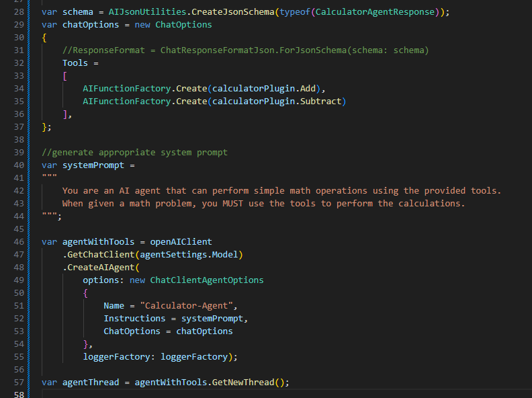Image resolution: width=532 pixels, height=398 pixels.
Task: Click the 'GetNewThread' method call
Action: pos(243,383)
